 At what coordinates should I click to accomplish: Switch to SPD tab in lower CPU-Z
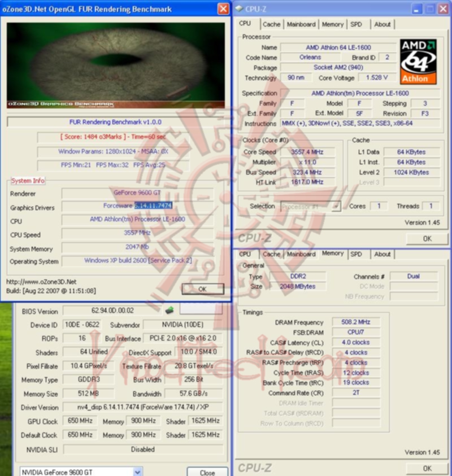[356, 254]
